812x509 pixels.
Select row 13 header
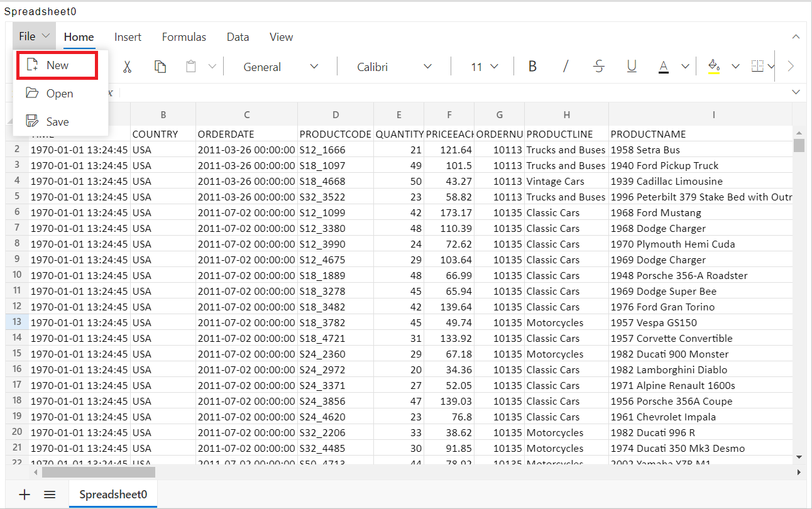click(17, 322)
